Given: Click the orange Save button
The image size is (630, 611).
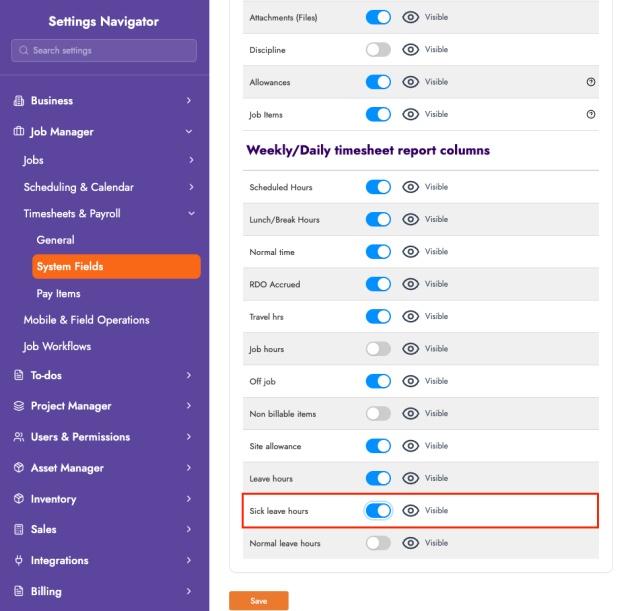Looking at the screenshot, I should coord(258,601).
